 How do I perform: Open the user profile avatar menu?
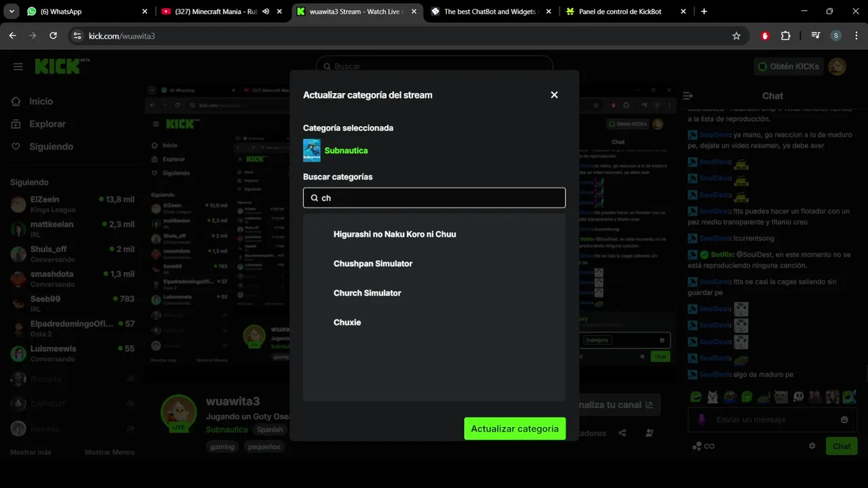coord(837,66)
